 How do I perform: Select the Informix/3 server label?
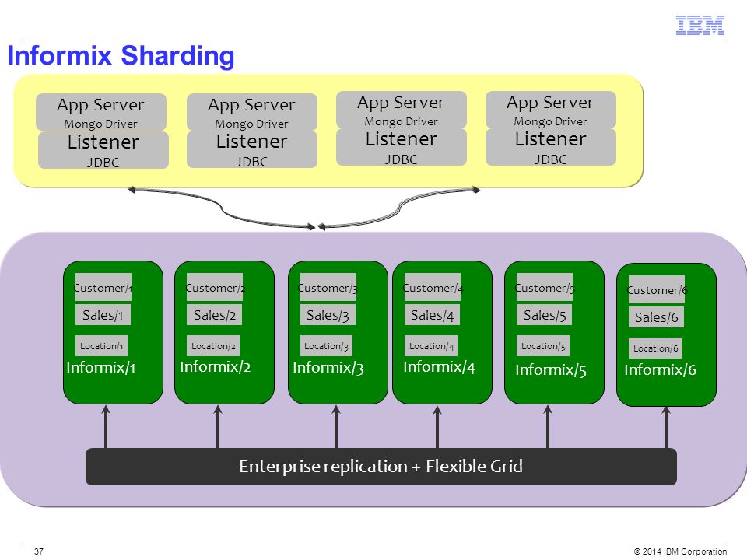pos(328,368)
